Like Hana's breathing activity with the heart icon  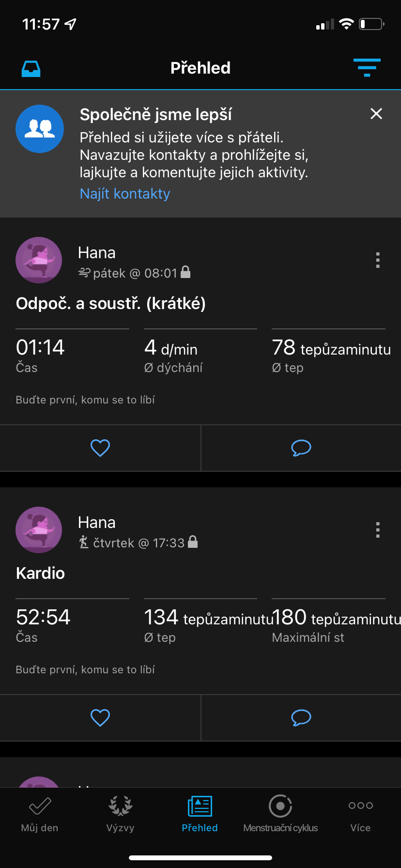click(100, 448)
